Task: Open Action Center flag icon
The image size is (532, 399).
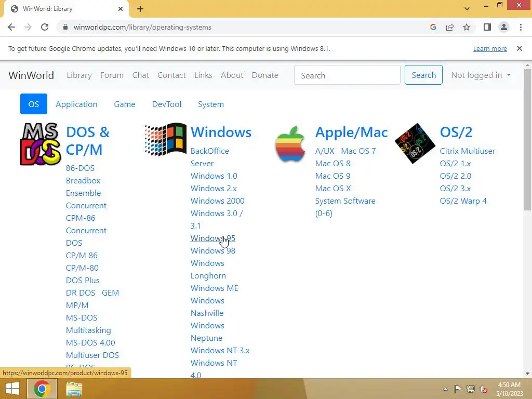Action: click(458, 389)
